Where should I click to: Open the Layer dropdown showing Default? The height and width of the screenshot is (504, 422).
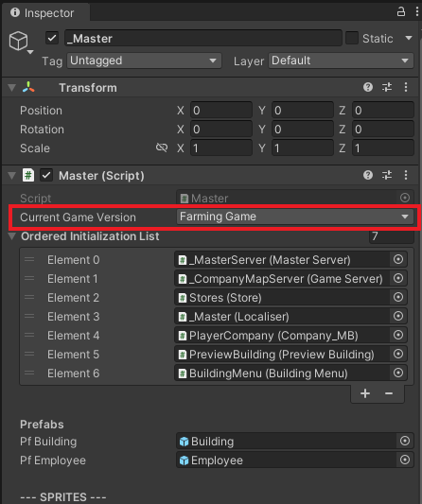(x=341, y=61)
